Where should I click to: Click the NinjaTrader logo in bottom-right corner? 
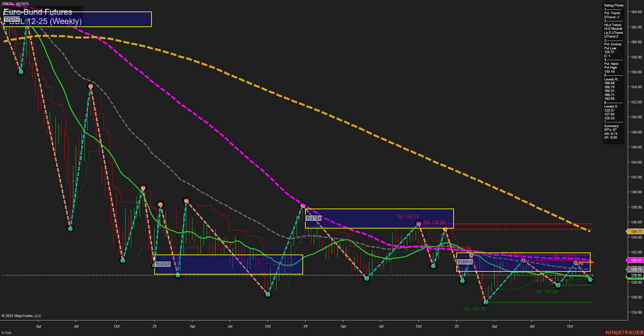click(623, 333)
